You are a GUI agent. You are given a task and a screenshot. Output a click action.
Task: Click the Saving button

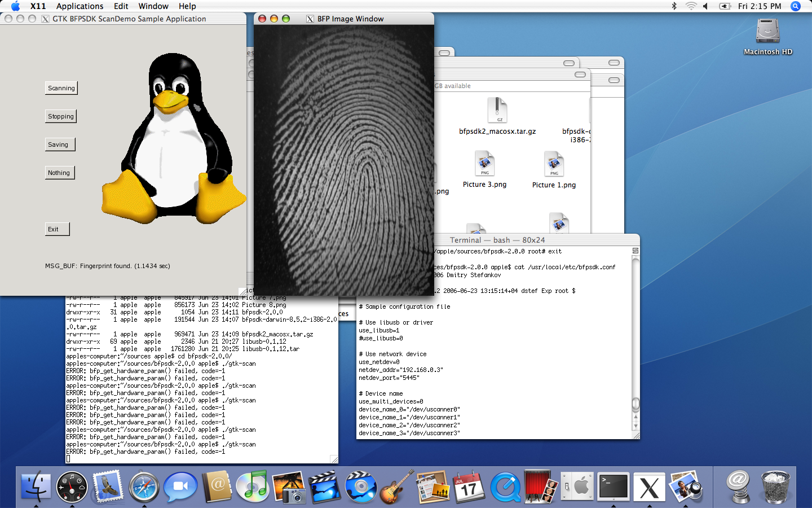pyautogui.click(x=59, y=144)
